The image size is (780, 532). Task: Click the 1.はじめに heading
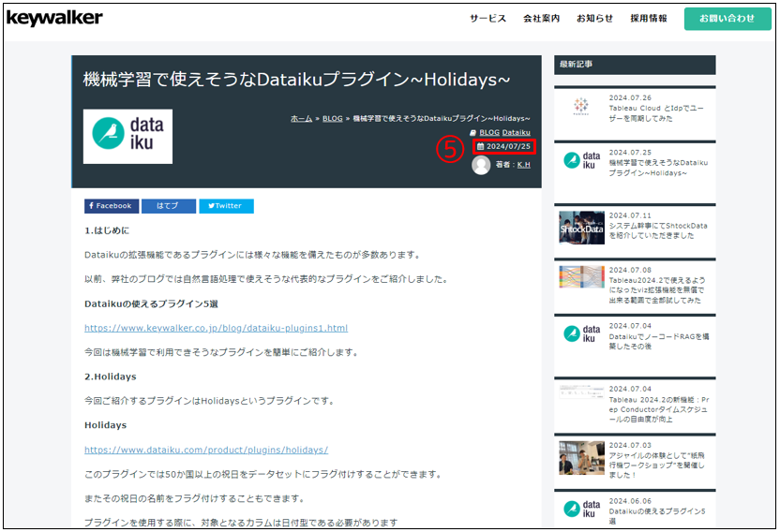(107, 230)
